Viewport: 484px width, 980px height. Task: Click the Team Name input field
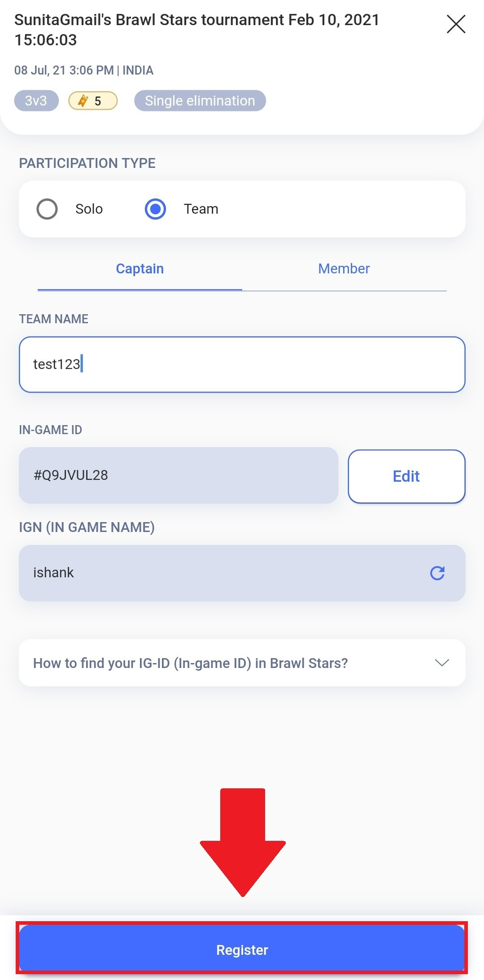point(242,365)
